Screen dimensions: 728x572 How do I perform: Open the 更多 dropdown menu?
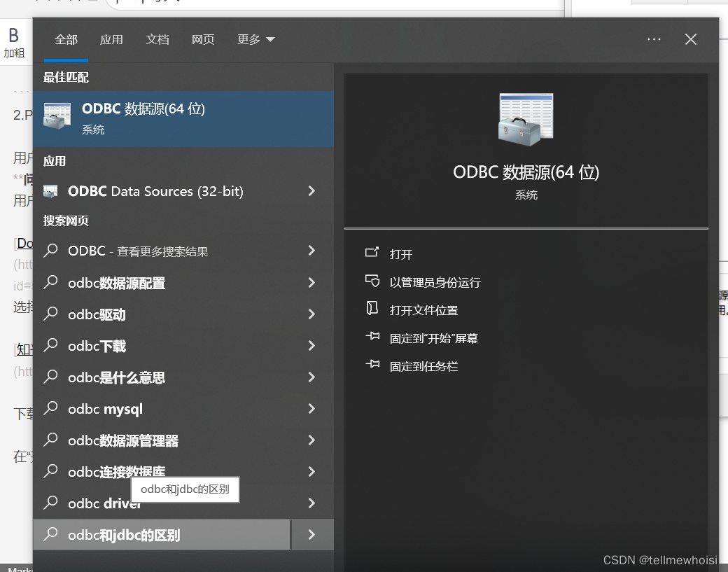pos(255,39)
